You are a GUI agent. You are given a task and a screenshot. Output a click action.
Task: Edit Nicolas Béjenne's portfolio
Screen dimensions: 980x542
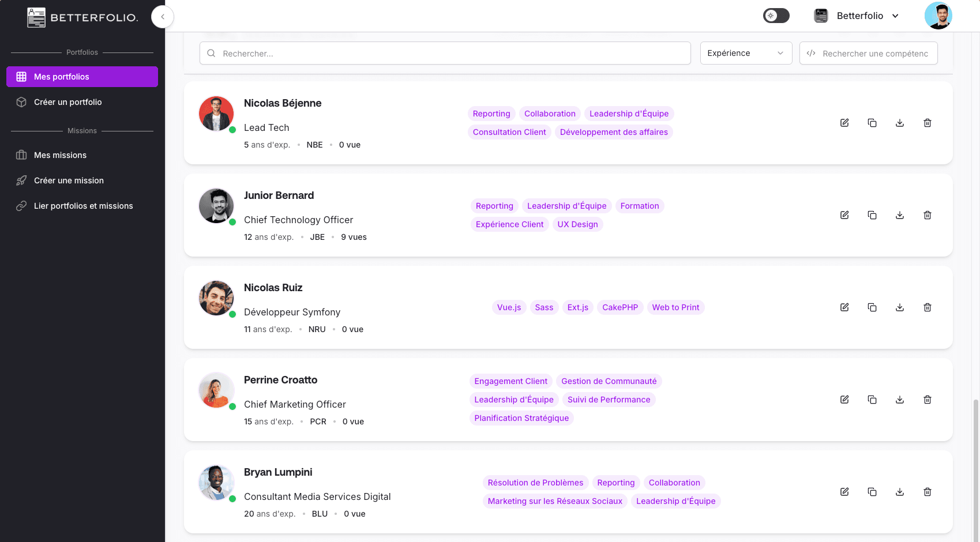pyautogui.click(x=844, y=123)
